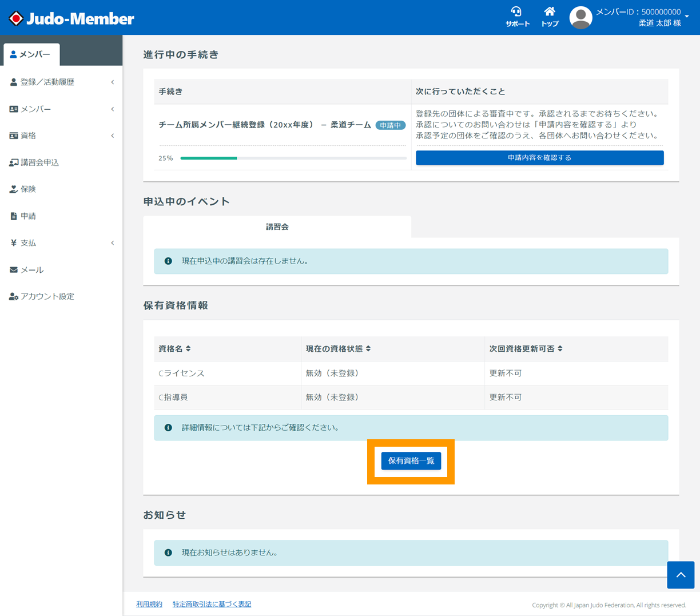This screenshot has width=700, height=616.
Task: Expand the 登録／活動履歴 chevron
Action: (112, 82)
